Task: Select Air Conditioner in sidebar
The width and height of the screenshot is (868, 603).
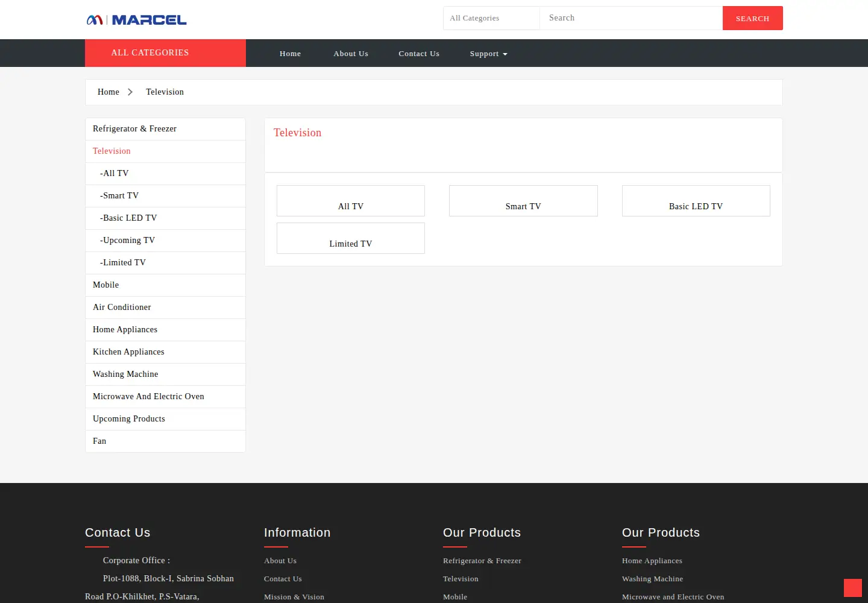Action: click(165, 308)
